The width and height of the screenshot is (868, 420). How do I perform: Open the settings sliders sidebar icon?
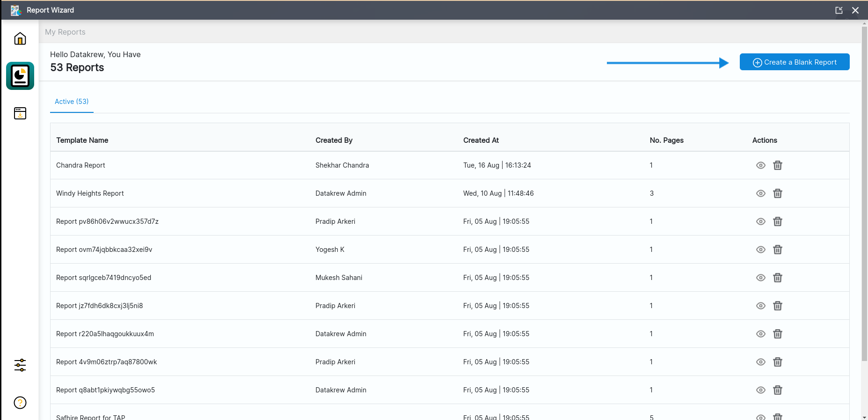(20, 365)
